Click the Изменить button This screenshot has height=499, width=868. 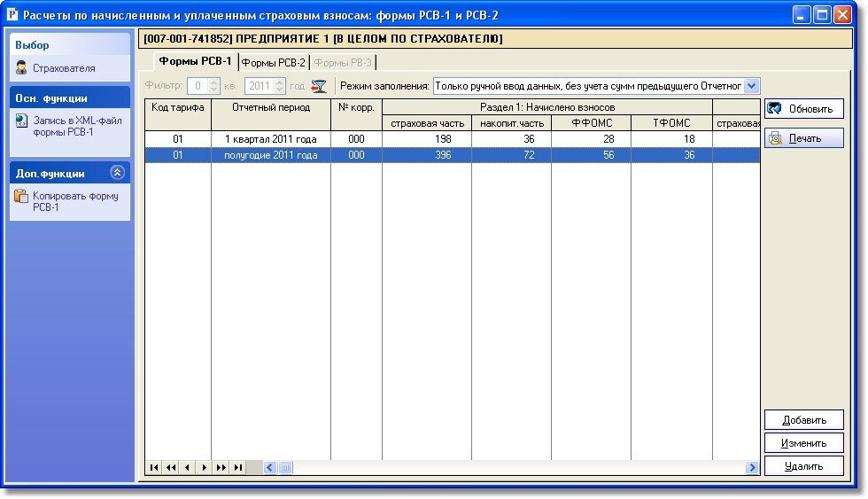click(x=804, y=443)
